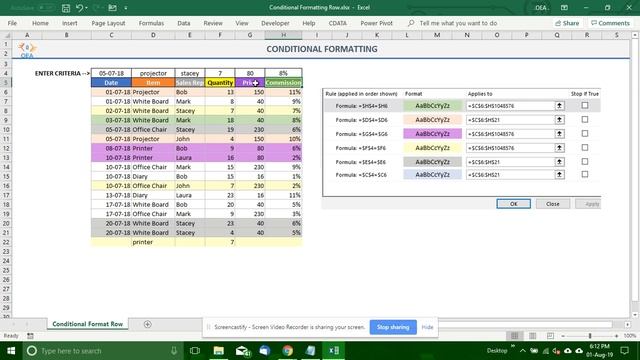Click the Save icon in quick access toolbar
Screen dimensions: 640x360
(x=66, y=8)
